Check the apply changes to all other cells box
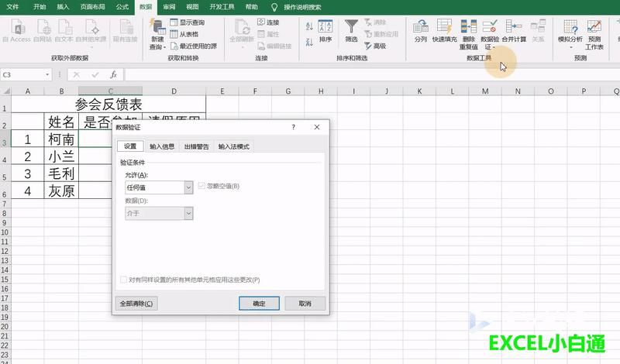 tap(123, 280)
